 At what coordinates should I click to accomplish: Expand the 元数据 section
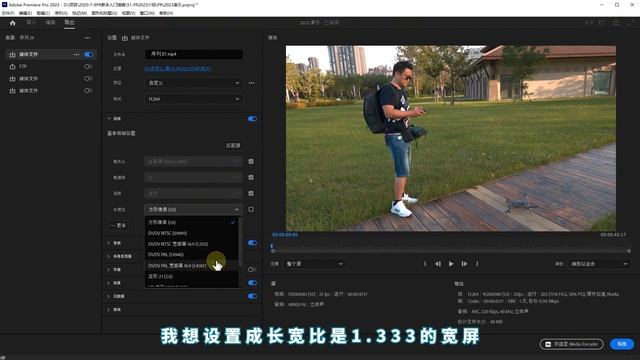click(109, 296)
